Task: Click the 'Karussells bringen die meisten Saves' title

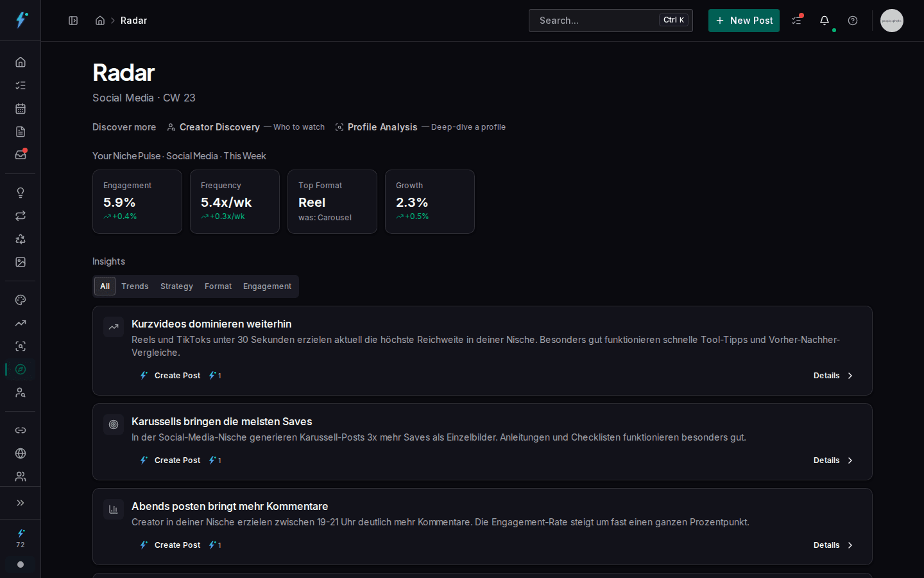Action: [x=221, y=421]
